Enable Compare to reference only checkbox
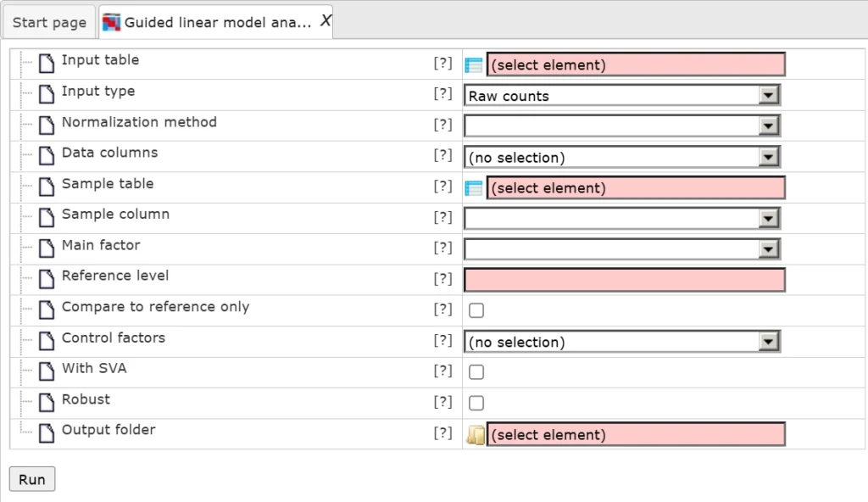This screenshot has width=868, height=502. (x=476, y=310)
